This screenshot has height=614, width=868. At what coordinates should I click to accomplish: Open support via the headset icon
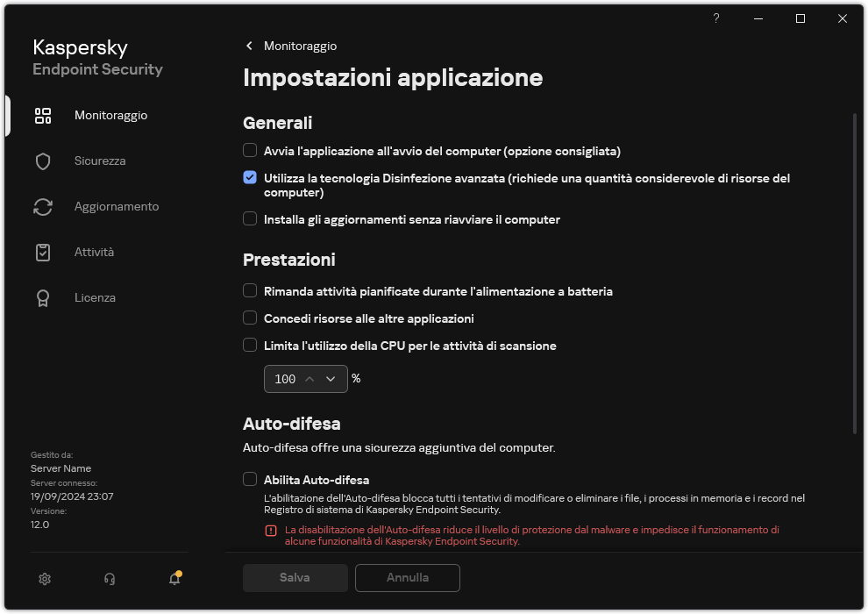click(109, 579)
